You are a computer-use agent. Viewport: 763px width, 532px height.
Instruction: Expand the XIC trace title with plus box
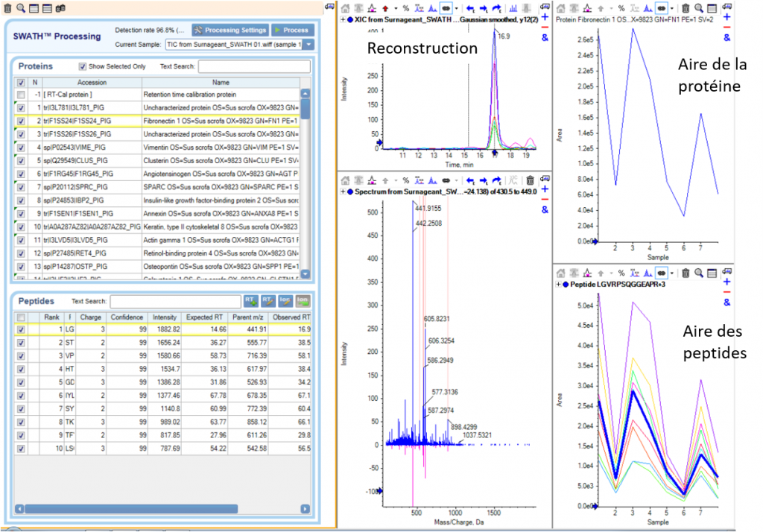(x=343, y=20)
